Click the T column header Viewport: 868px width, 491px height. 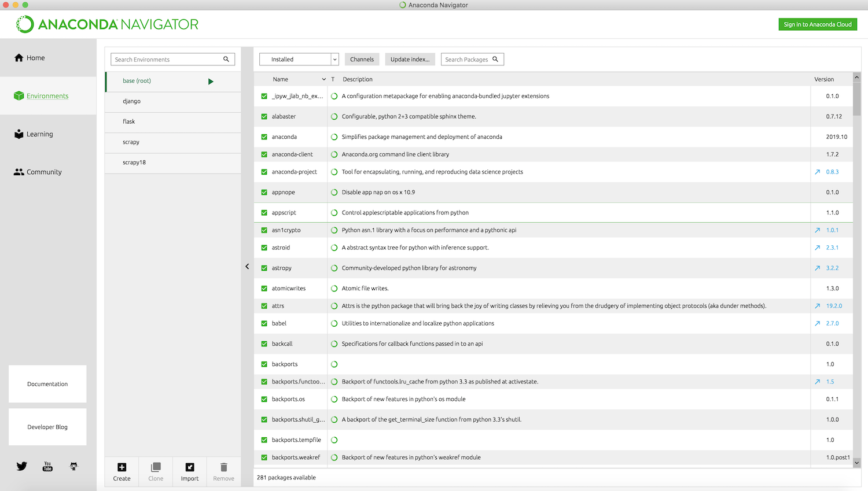pyautogui.click(x=333, y=79)
